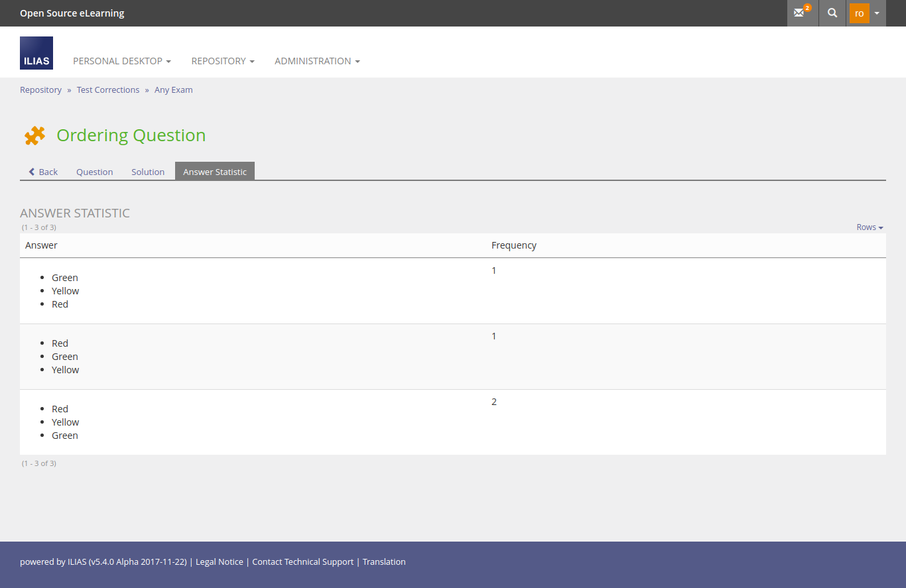
Task: Click the orange puzzle question icon
Action: pos(34,135)
